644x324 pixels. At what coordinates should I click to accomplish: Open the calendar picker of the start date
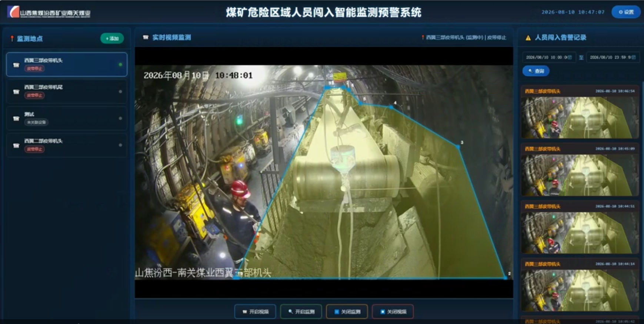(x=570, y=57)
